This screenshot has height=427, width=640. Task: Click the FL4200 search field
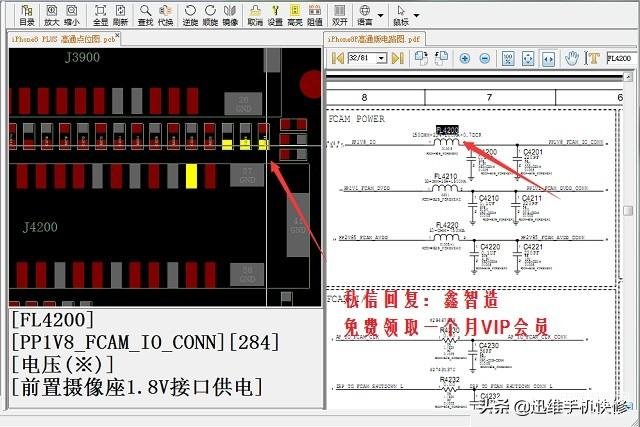click(621, 58)
